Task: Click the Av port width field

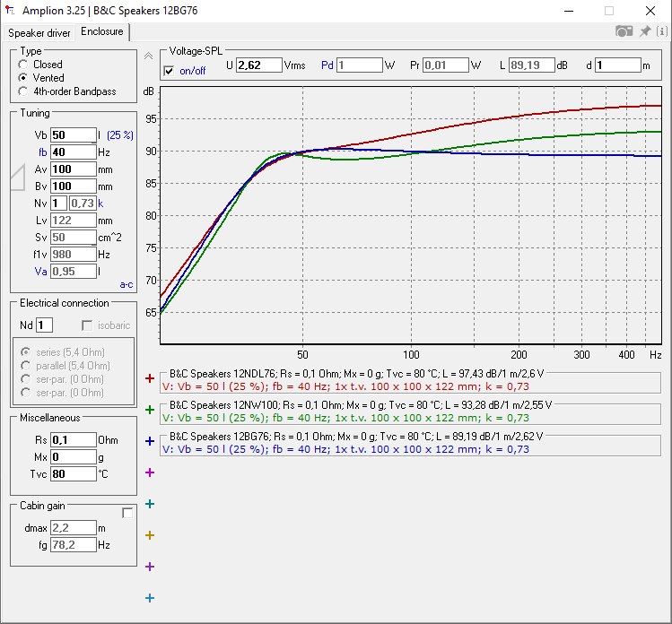Action: [x=74, y=169]
